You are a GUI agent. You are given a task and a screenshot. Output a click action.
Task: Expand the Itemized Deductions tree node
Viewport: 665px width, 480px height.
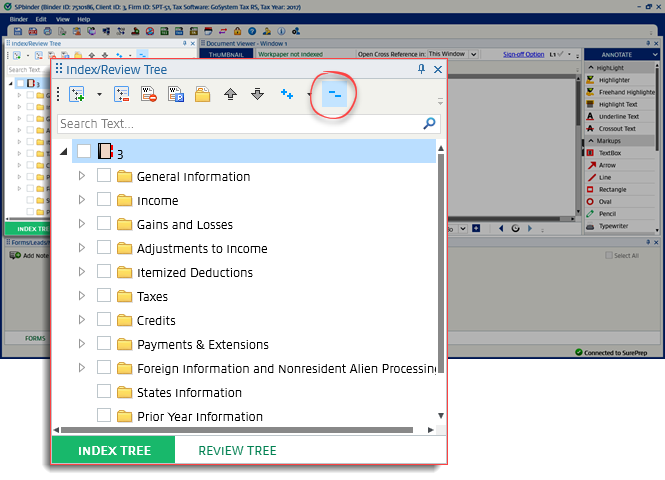coord(83,272)
